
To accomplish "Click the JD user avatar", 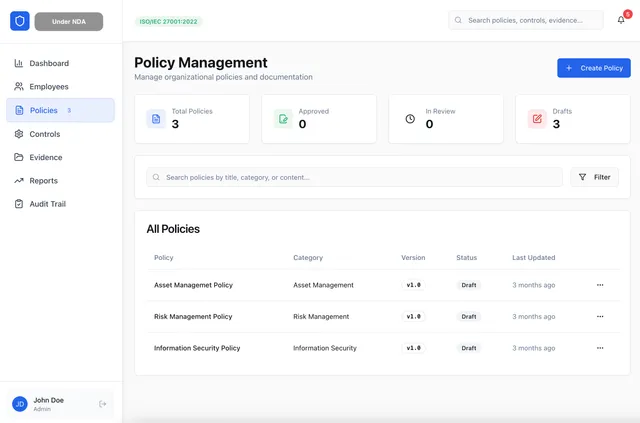I will pos(20,404).
